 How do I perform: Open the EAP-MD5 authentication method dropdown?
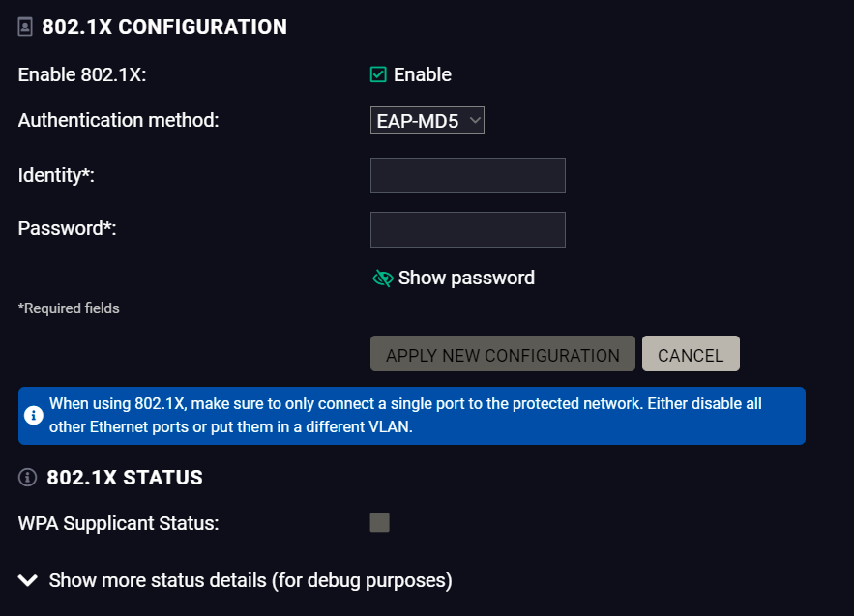[x=427, y=120]
